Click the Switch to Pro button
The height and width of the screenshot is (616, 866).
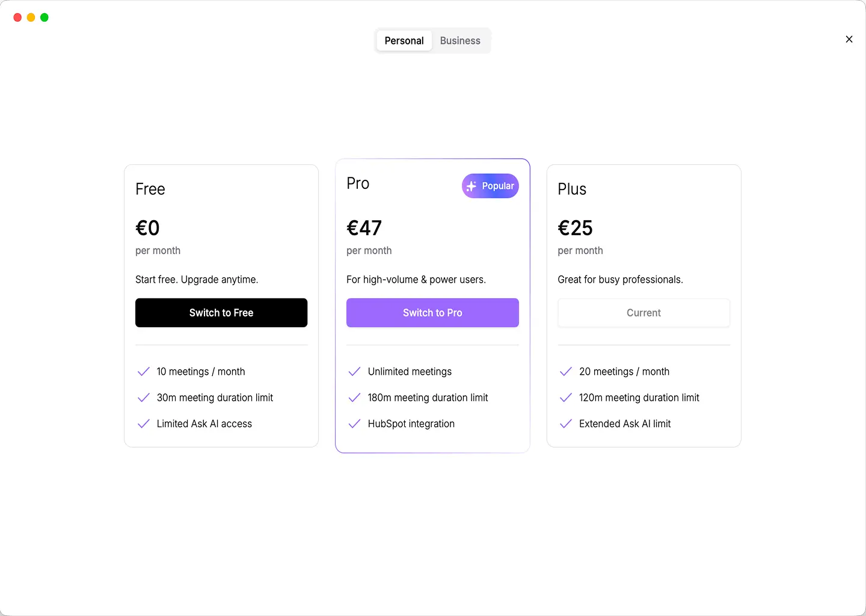[432, 313]
